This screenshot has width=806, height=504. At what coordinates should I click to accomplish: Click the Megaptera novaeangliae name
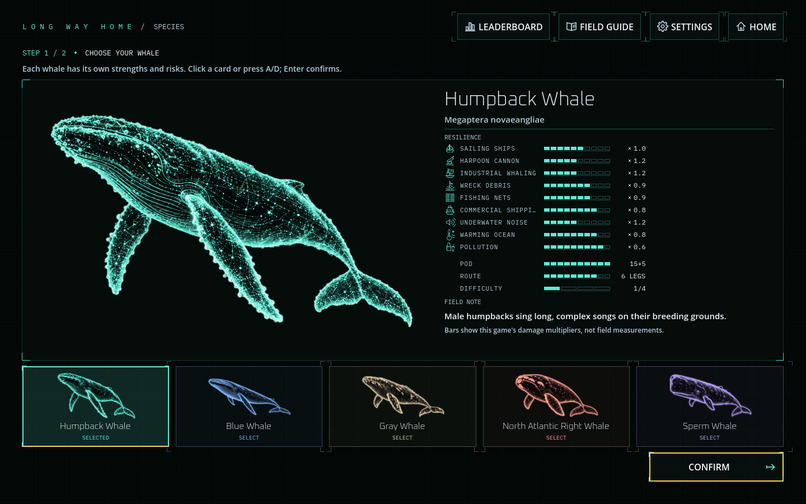click(494, 120)
